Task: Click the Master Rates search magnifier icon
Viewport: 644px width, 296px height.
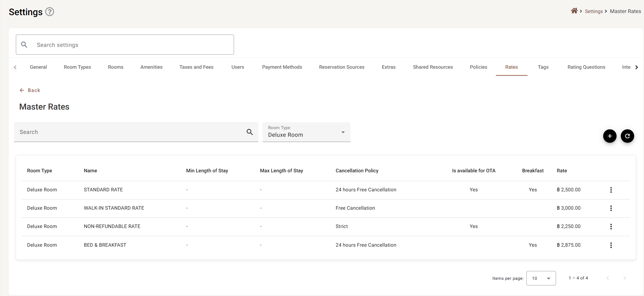Action: click(250, 132)
